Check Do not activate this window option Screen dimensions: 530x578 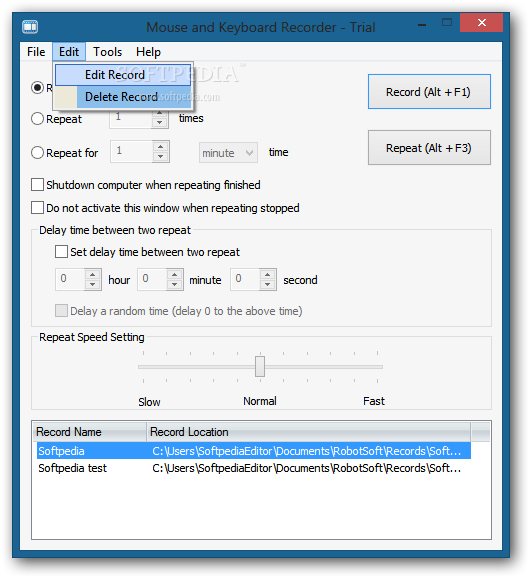click(38, 208)
